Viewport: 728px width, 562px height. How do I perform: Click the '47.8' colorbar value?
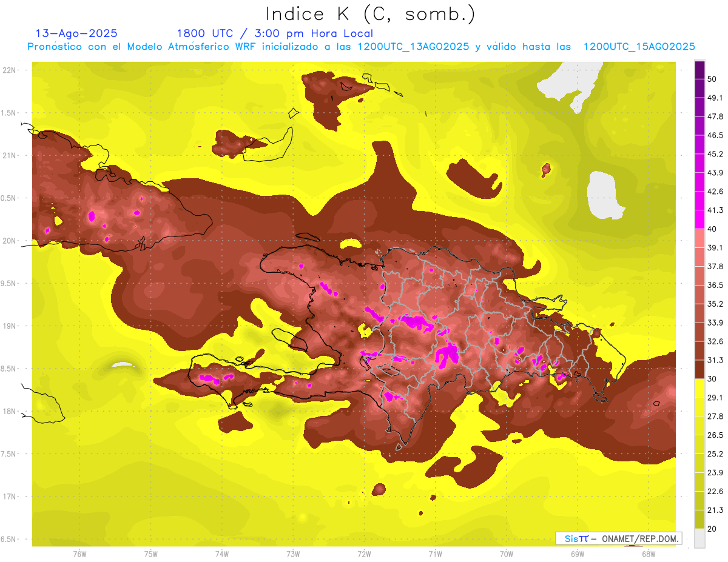[715, 116]
